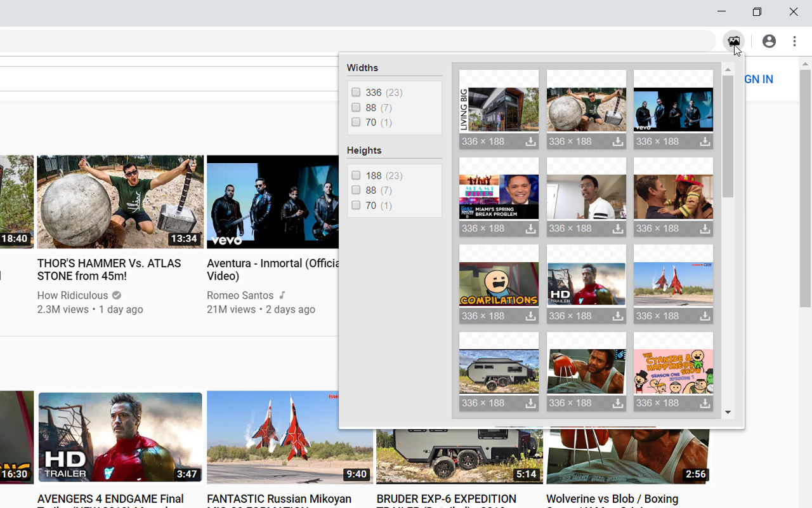Click the popup image list scrollbar thumb

pos(728,136)
